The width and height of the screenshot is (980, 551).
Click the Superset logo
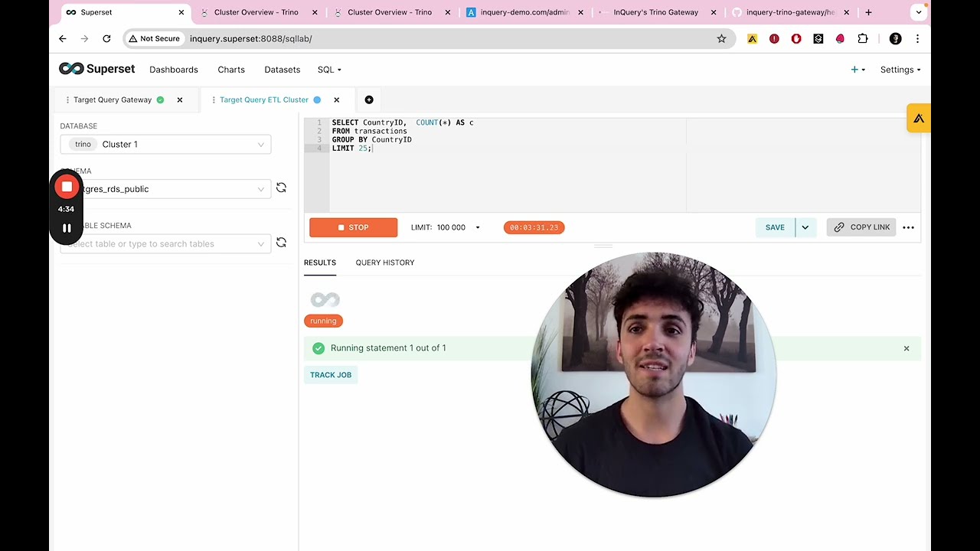[97, 69]
